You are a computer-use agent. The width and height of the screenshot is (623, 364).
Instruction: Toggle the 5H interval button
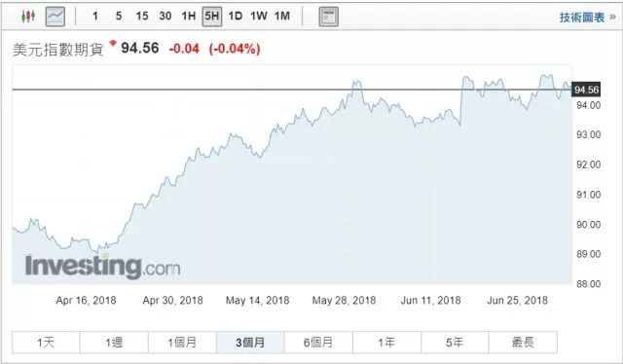(212, 17)
